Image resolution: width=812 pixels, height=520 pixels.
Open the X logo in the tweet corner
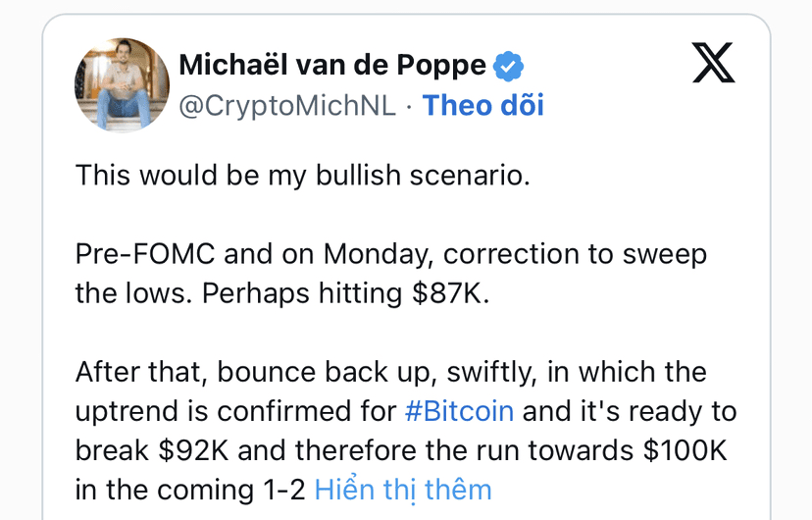click(x=714, y=63)
